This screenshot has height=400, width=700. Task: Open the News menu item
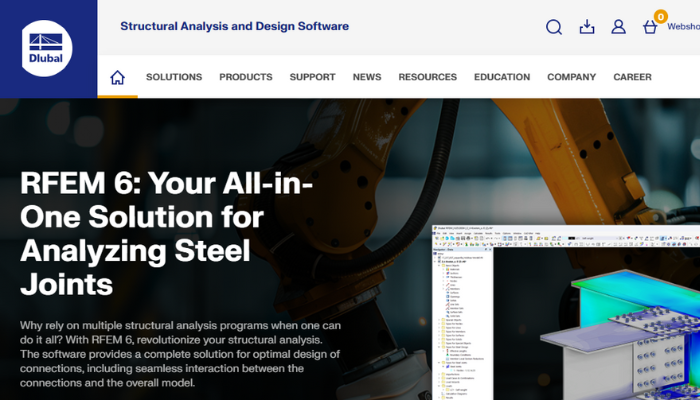click(367, 77)
